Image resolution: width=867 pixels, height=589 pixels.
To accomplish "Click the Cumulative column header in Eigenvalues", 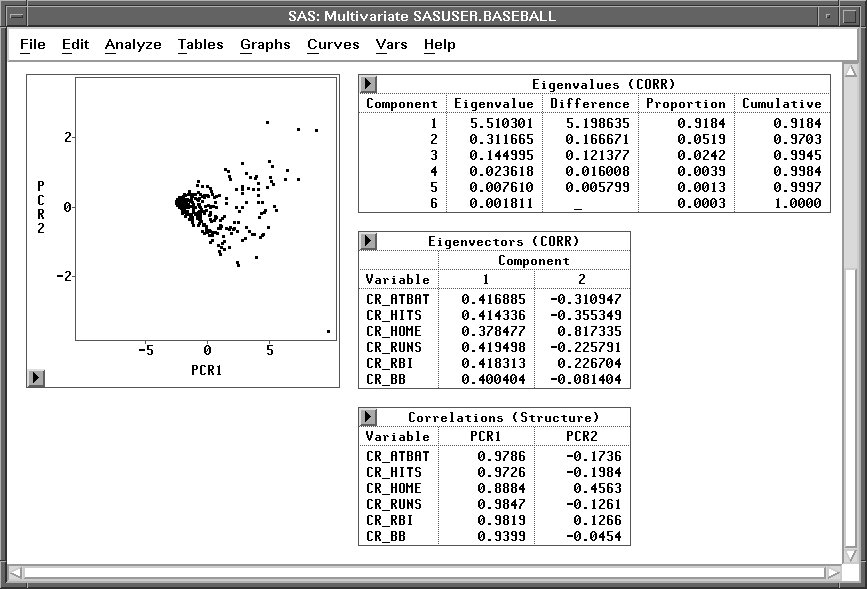I will (781, 103).
